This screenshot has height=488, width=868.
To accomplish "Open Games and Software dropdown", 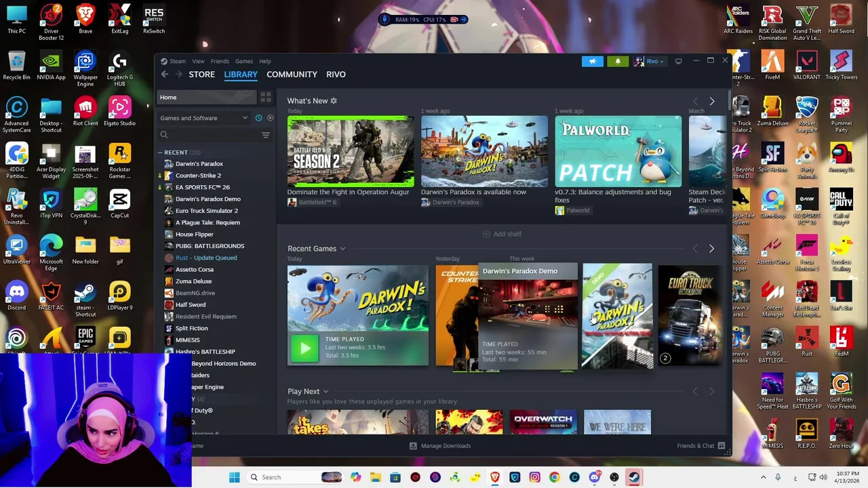I will coord(203,118).
